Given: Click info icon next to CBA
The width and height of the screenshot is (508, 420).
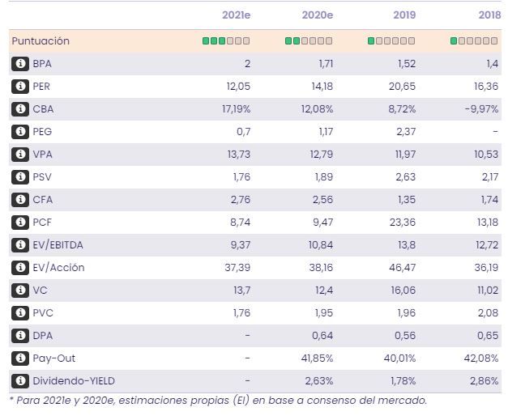Looking at the screenshot, I should click(x=19, y=109).
